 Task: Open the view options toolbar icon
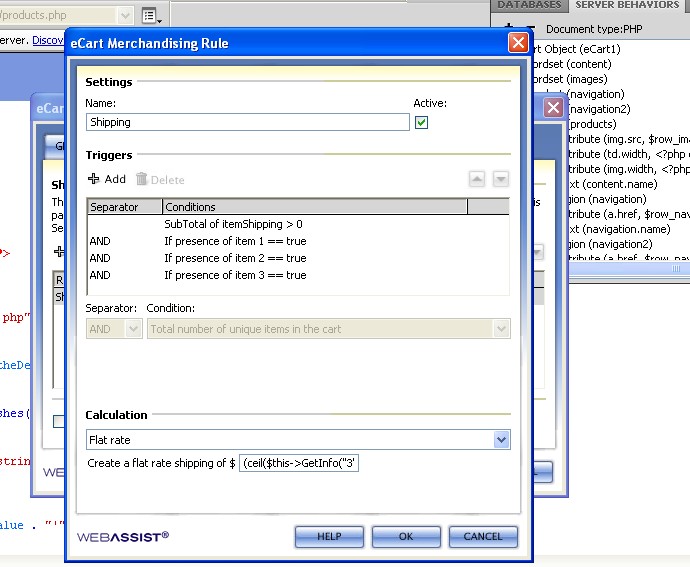pos(152,16)
